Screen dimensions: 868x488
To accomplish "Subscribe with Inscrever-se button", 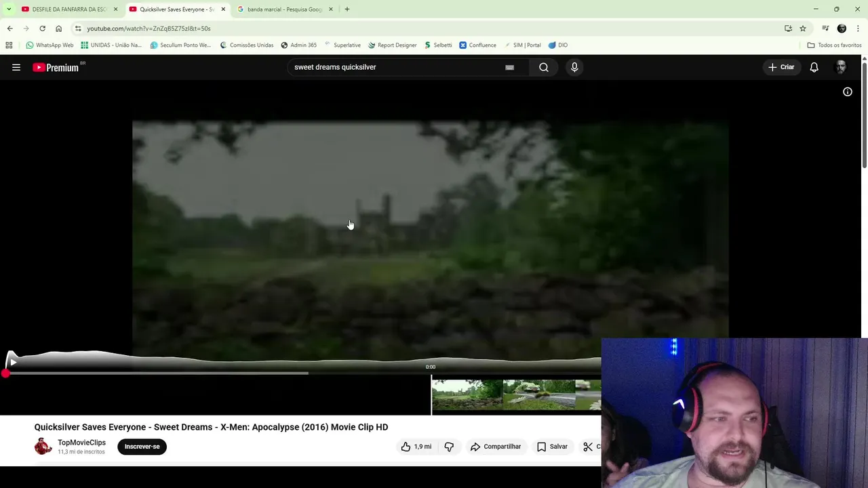I will pos(142,447).
